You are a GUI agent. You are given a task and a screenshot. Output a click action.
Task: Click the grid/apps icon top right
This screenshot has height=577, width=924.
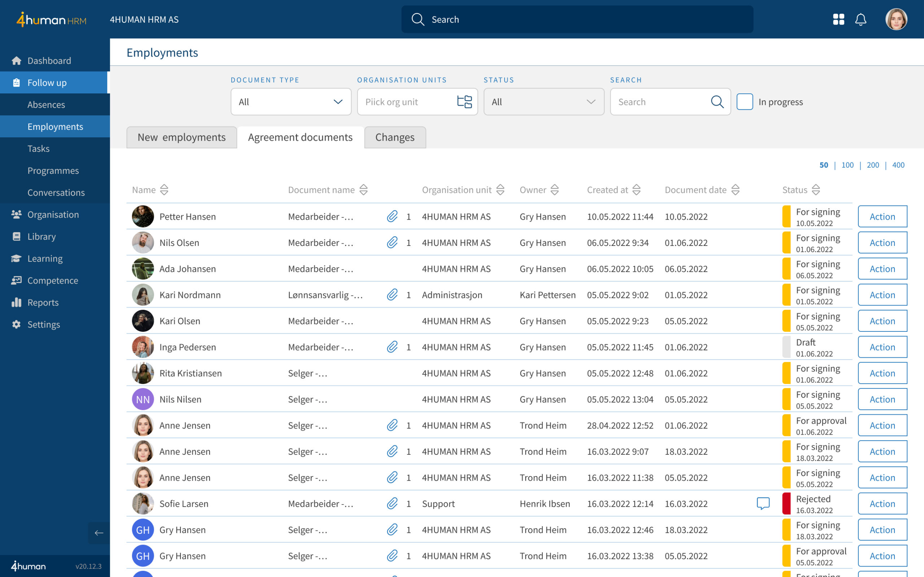click(838, 19)
